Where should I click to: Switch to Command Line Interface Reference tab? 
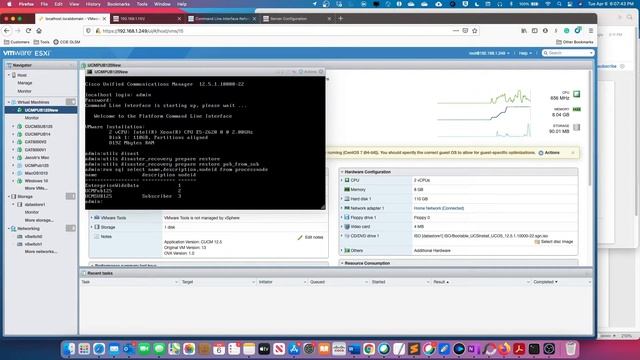[x=222, y=18]
